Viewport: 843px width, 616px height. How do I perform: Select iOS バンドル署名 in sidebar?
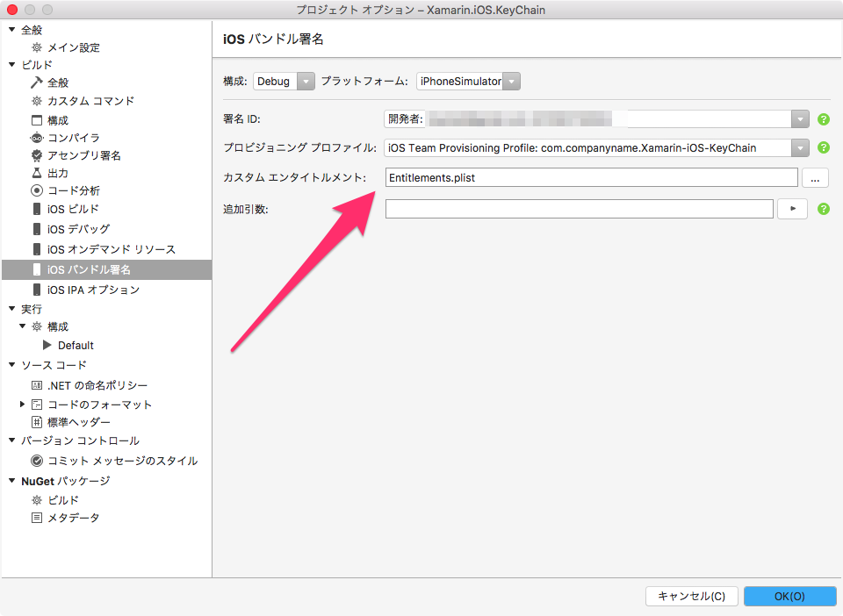pos(106,269)
